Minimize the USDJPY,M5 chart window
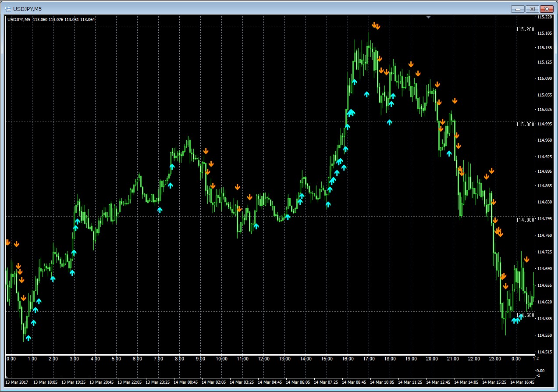Screen dimensions: 558x392 tap(519, 9)
